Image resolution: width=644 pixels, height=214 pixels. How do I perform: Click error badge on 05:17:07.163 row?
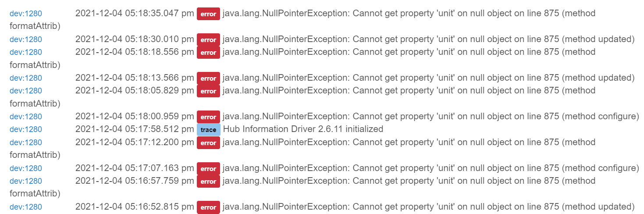(208, 169)
